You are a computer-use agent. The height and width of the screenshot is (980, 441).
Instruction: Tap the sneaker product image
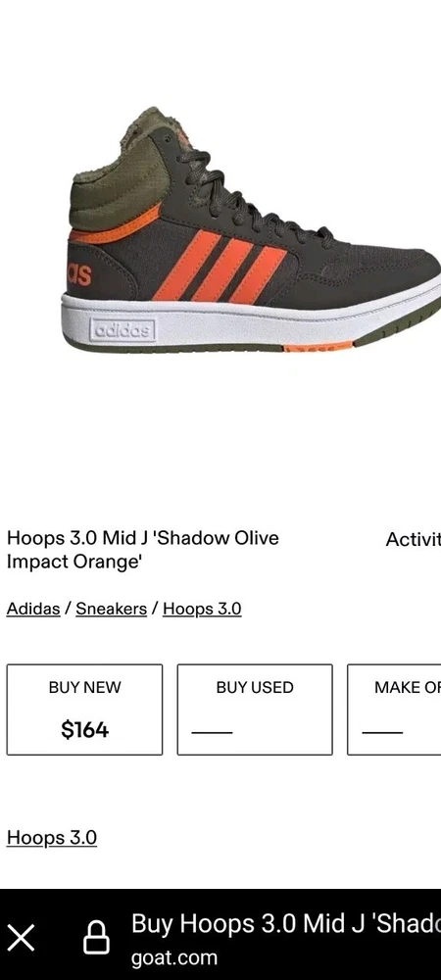tap(251, 230)
